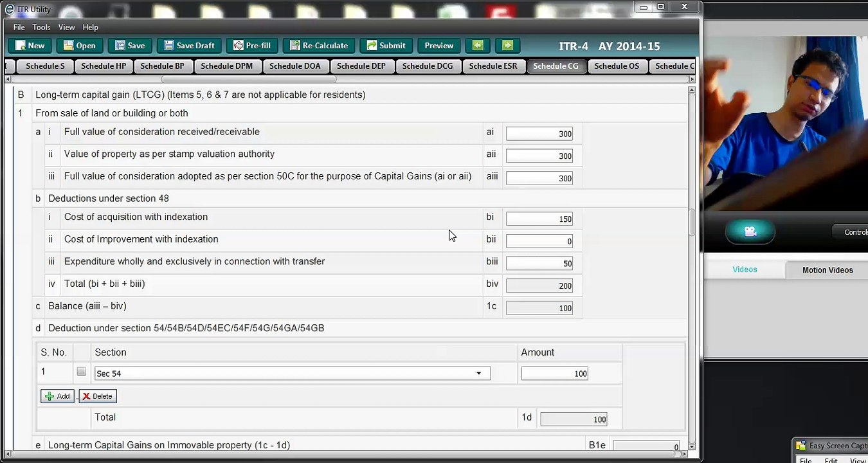The width and height of the screenshot is (868, 463).
Task: Click the camera record button in webcam window
Action: pyautogui.click(x=750, y=232)
